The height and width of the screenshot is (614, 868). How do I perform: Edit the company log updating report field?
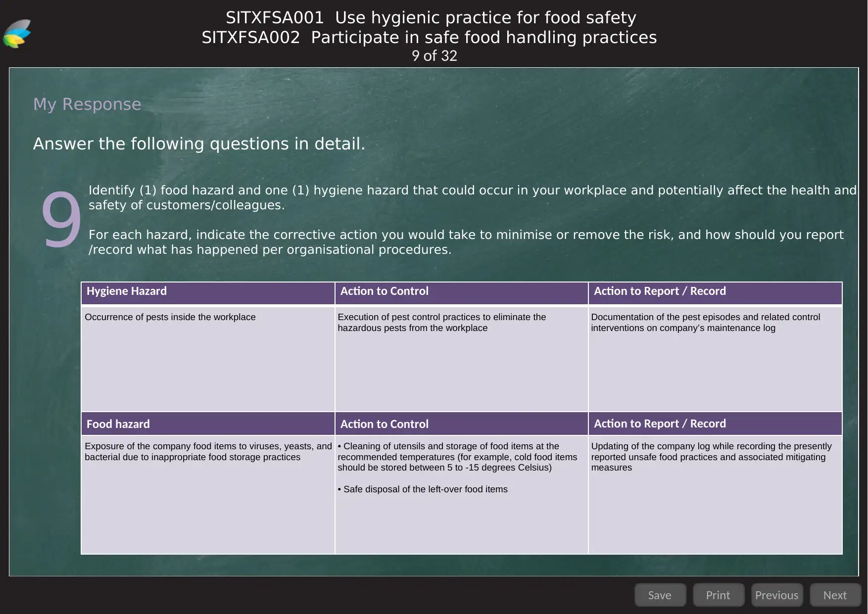715,495
